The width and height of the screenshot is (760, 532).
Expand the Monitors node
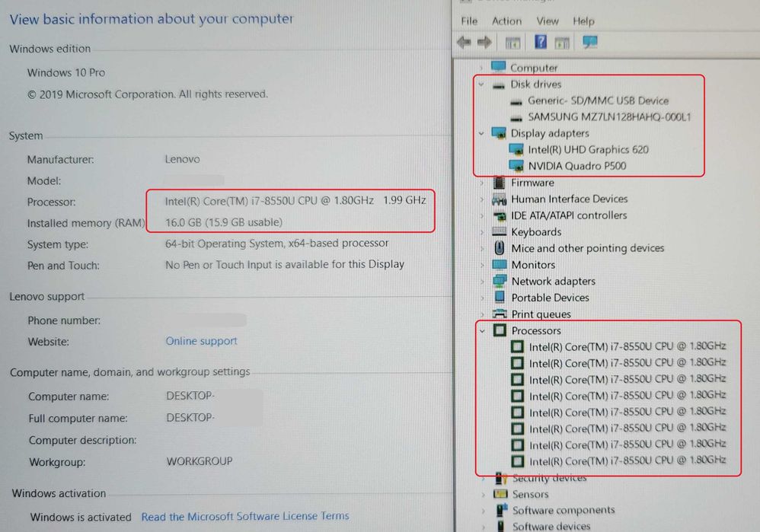[482, 265]
